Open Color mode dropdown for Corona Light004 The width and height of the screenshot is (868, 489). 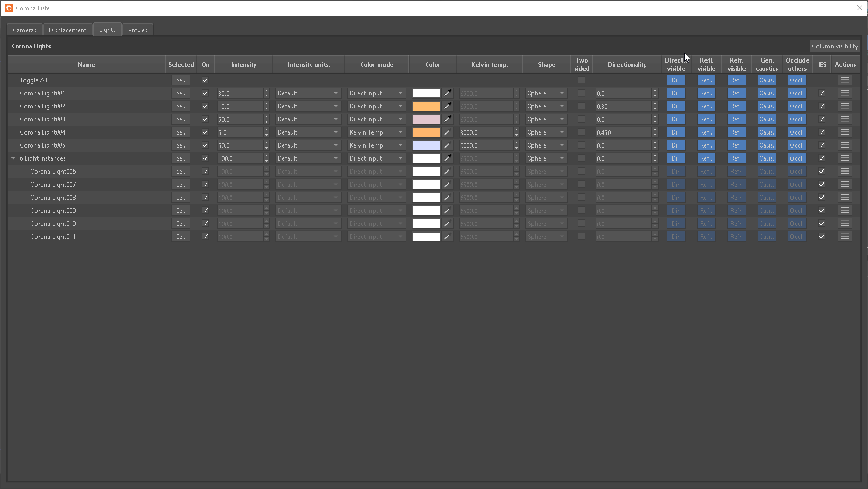pos(376,132)
